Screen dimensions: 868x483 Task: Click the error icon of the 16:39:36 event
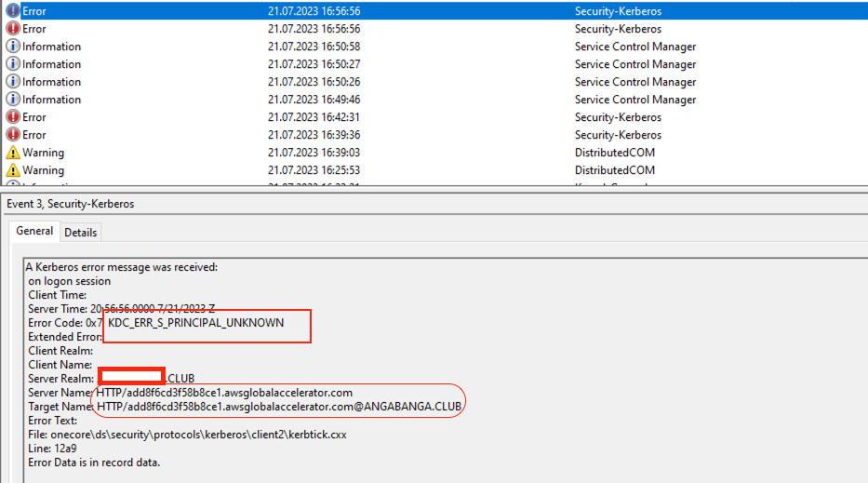pos(13,135)
